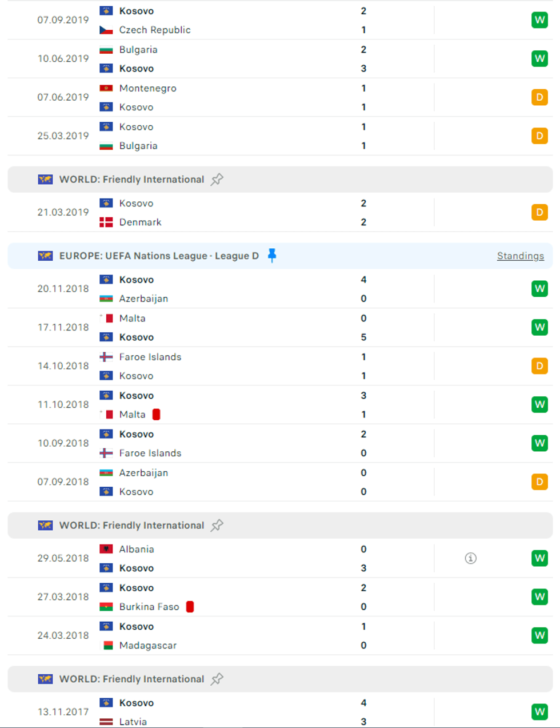Click the D badge for Montenegro vs Kosovo
Screen dimensions: 560x728
[x=539, y=97]
